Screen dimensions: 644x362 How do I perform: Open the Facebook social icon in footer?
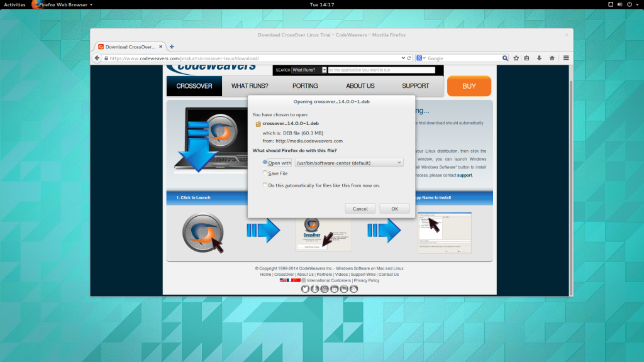click(314, 289)
